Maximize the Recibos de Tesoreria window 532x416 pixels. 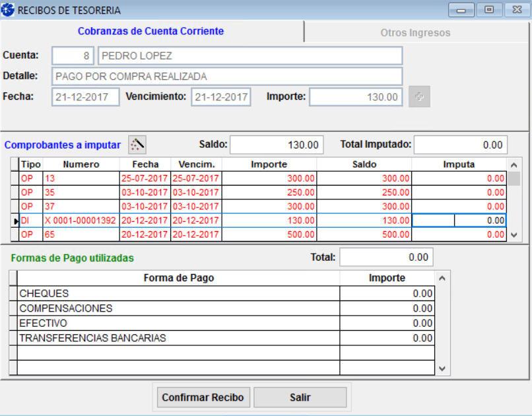489,10
